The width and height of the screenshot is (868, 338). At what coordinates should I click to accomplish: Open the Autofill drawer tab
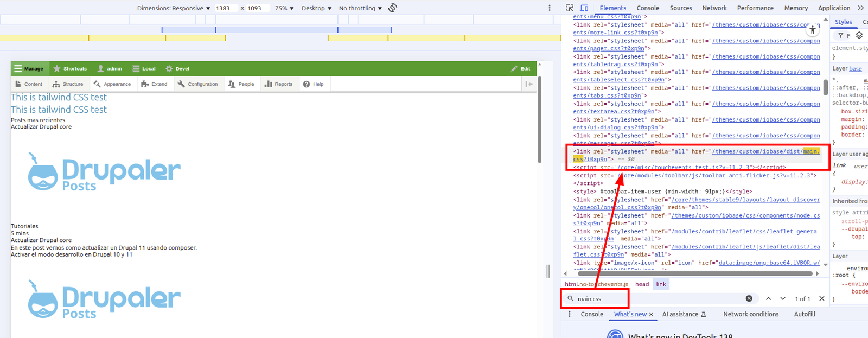805,314
